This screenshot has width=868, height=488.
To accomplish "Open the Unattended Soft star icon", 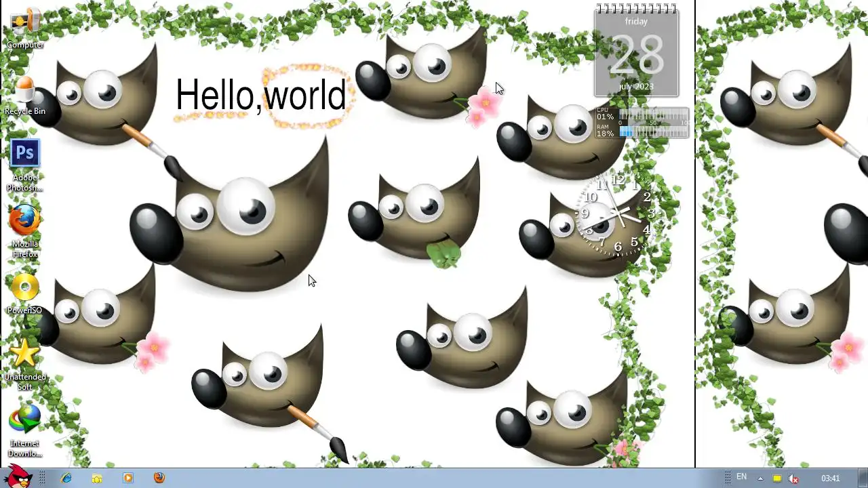I will click(25, 365).
